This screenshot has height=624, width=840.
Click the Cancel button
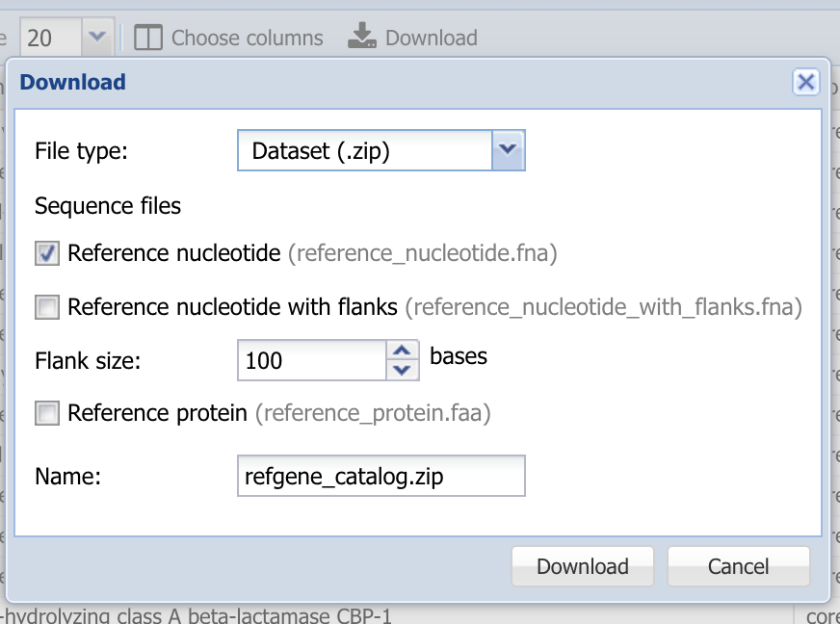click(738, 566)
